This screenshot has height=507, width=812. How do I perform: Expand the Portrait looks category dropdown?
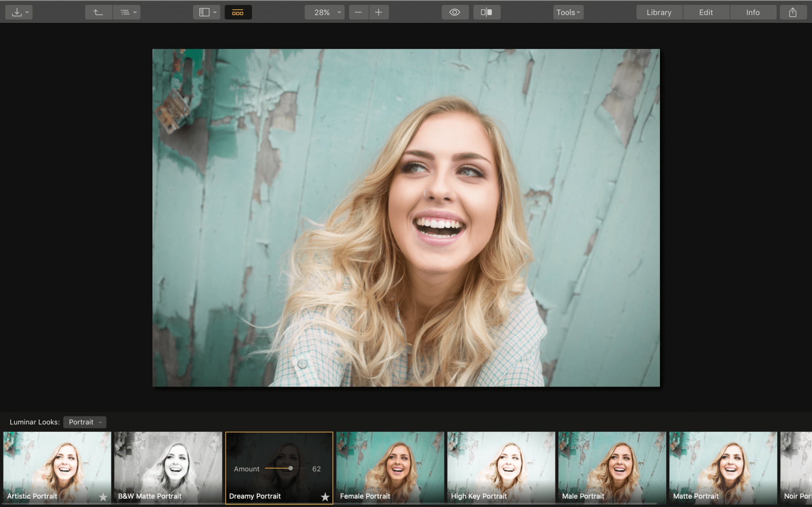pyautogui.click(x=84, y=422)
